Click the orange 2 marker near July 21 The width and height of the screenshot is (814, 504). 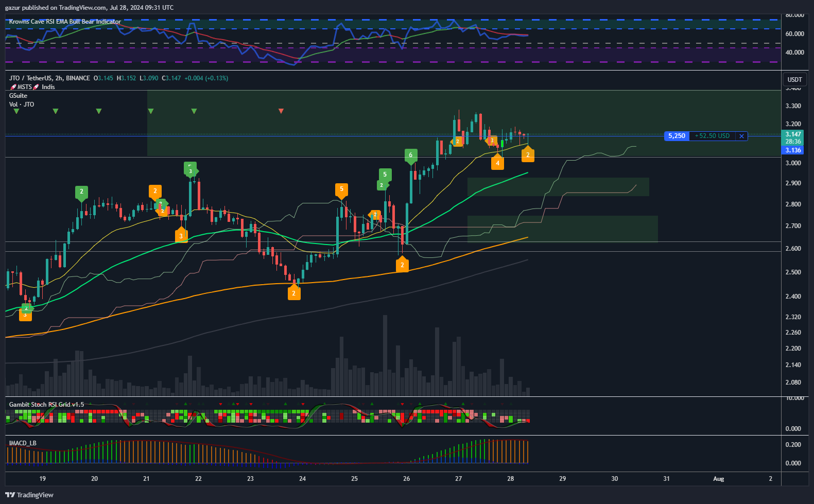(x=155, y=192)
